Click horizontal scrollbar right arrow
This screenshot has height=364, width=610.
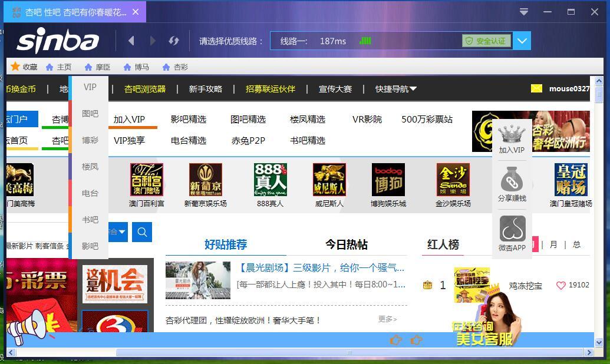[x=589, y=352]
